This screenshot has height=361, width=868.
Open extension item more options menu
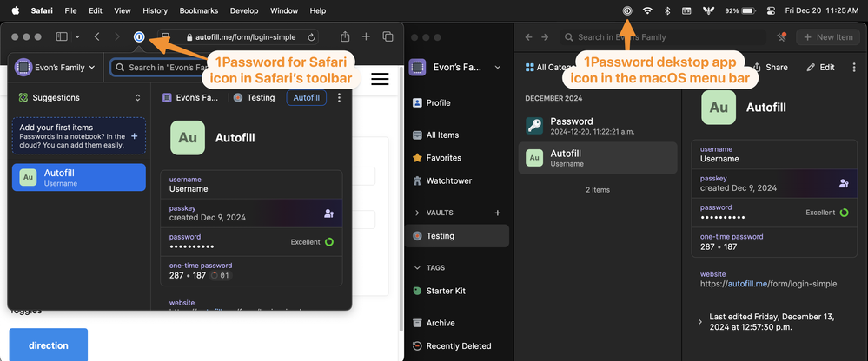340,97
